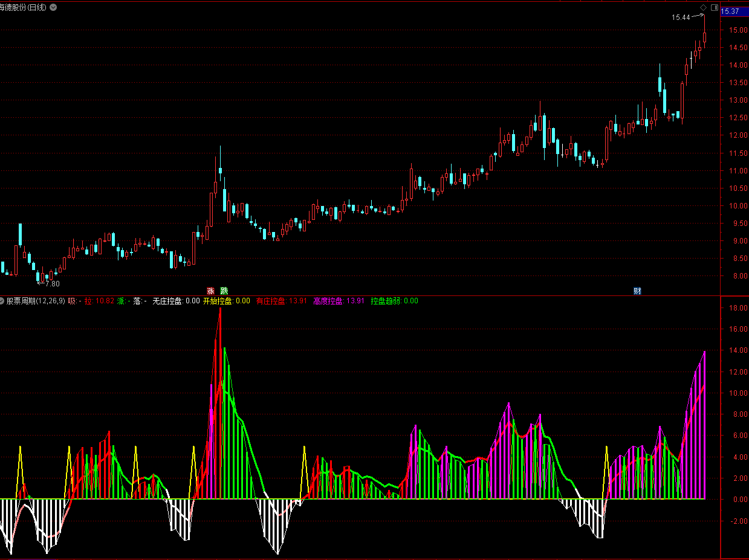
Task: Click the 无庄控盘: 0.00 value
Action: [176, 301]
